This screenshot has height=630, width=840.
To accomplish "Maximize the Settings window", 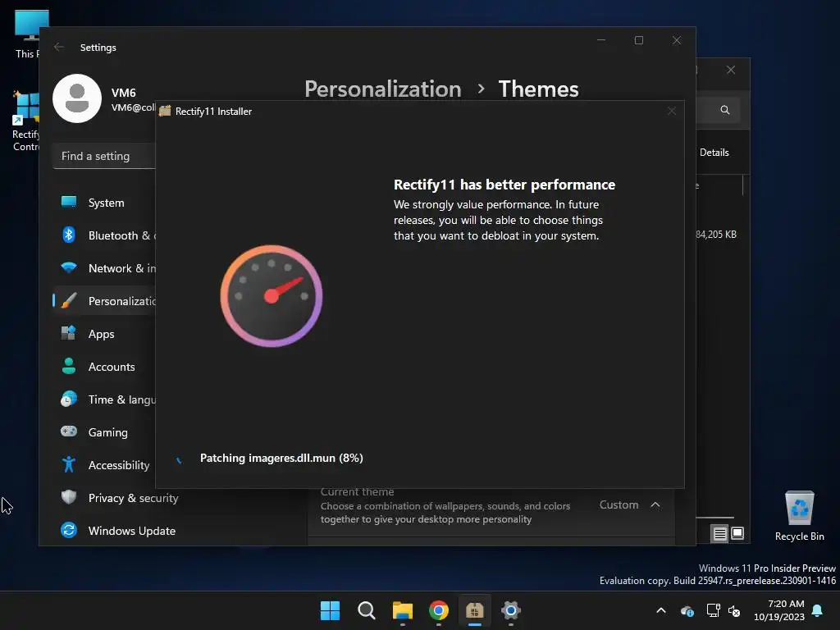I will 638,40.
